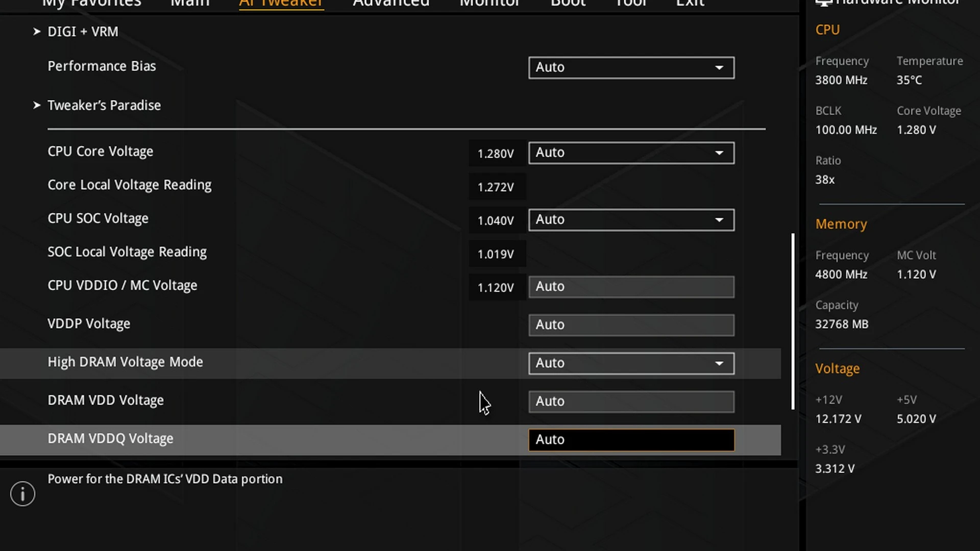Expand the DIGI + VRM submenu arrow
980x551 pixels.
pyautogui.click(x=37, y=32)
